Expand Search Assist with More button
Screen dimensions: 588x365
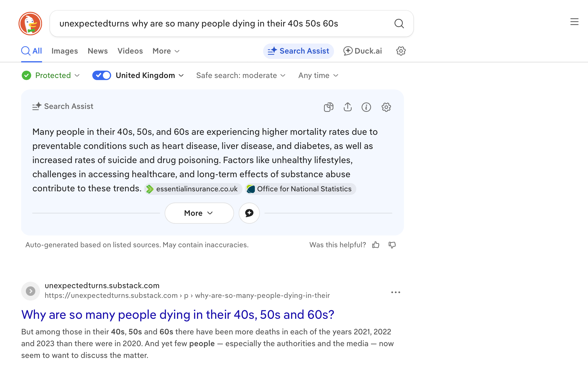[199, 213]
